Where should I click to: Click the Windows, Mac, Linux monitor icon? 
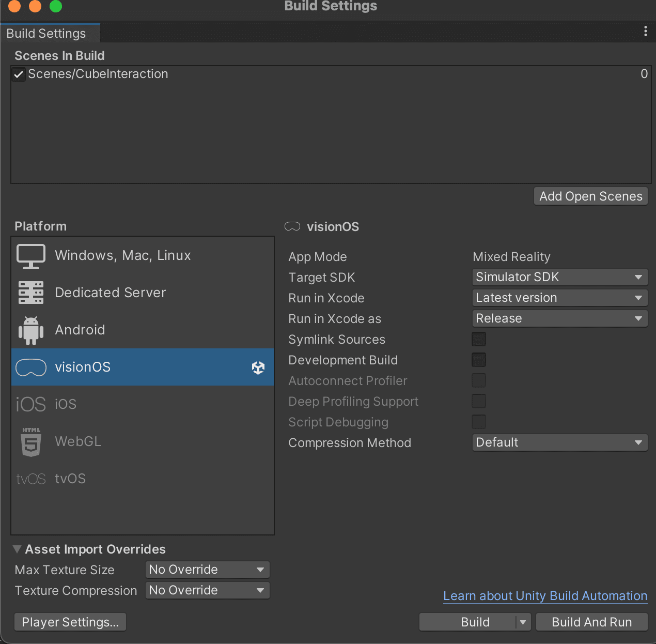(31, 256)
